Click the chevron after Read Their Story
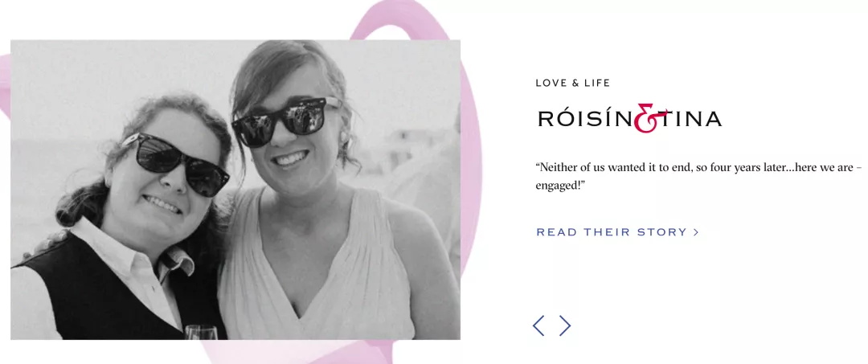 pos(696,232)
